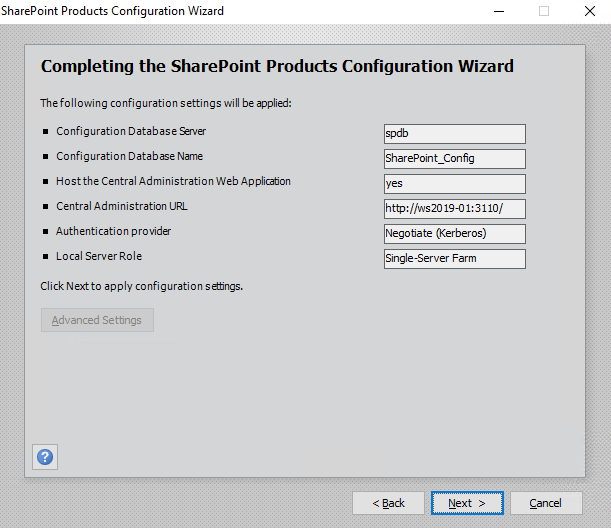Click the Configuration Database Name label
The height and width of the screenshot is (528, 611).
coord(129,156)
